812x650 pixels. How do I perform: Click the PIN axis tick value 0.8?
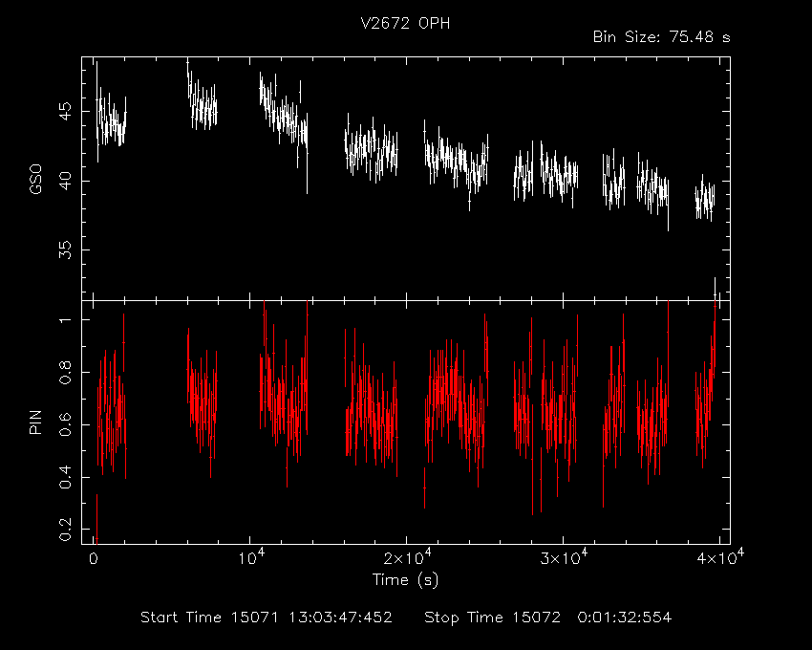point(66,372)
